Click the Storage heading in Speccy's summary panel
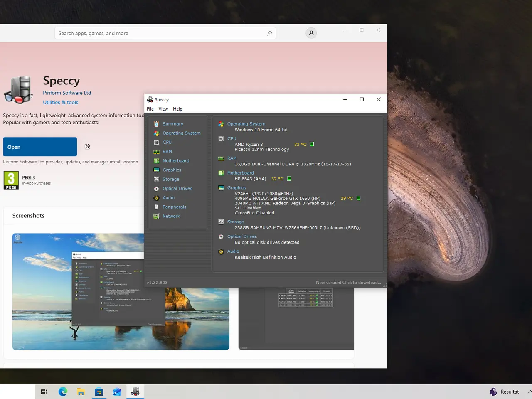 236,222
